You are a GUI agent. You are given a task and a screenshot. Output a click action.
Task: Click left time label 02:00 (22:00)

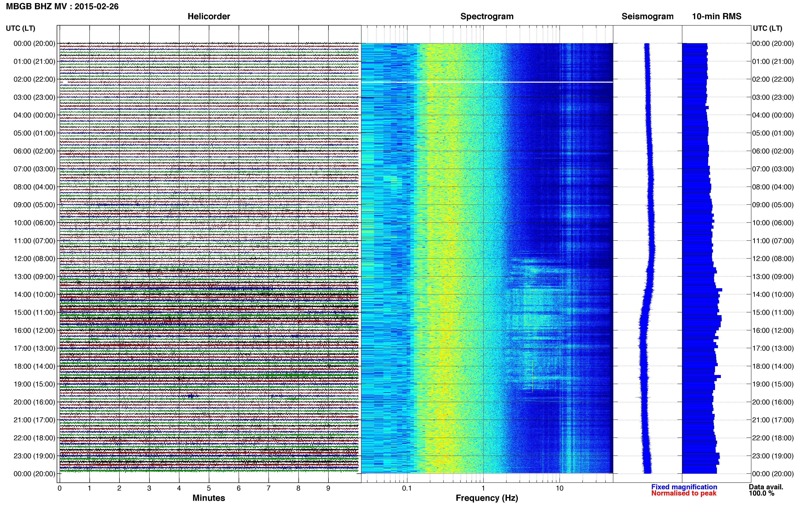click(34, 79)
